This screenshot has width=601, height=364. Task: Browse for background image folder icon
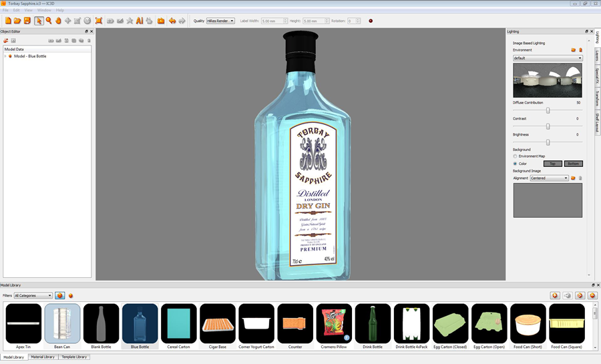coord(574,178)
